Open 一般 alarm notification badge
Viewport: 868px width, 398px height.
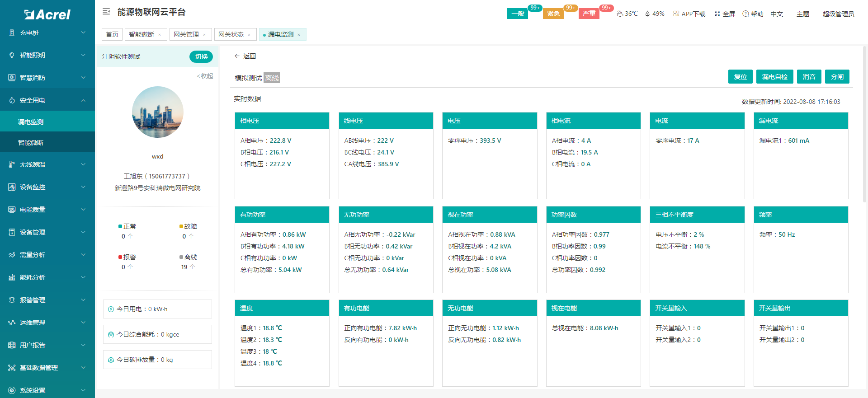[x=518, y=14]
